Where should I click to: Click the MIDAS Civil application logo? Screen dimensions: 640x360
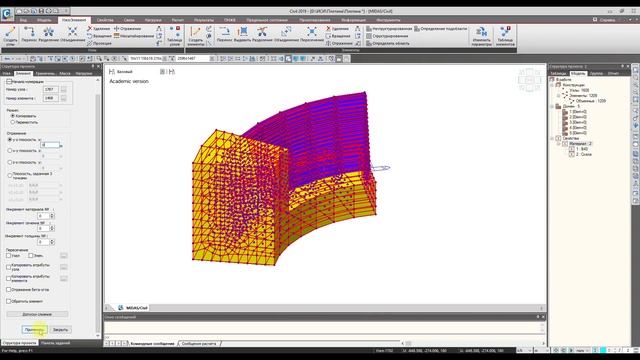point(7,14)
